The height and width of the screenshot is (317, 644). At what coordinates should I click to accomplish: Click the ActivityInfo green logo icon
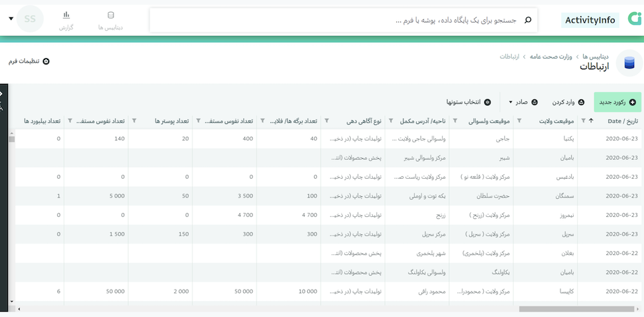click(x=634, y=19)
